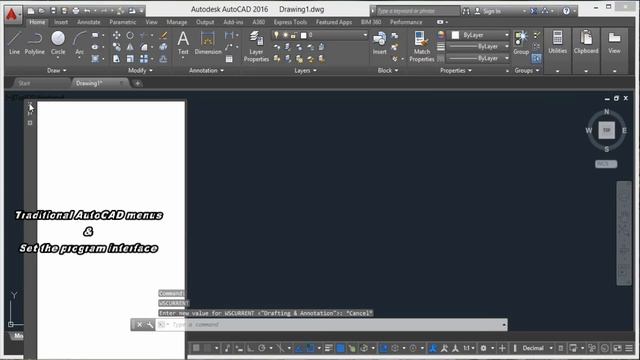
Task: Click the Undo arrow in quick access toolbar
Action: point(87,11)
